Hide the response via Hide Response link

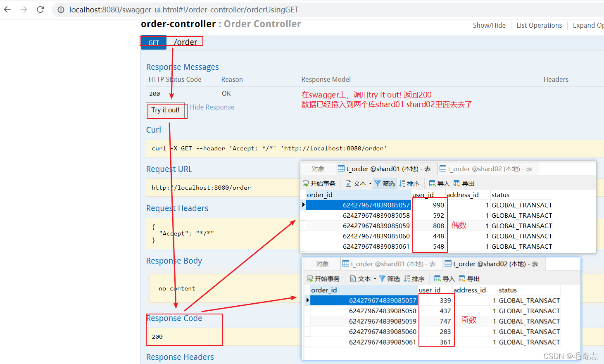(212, 107)
